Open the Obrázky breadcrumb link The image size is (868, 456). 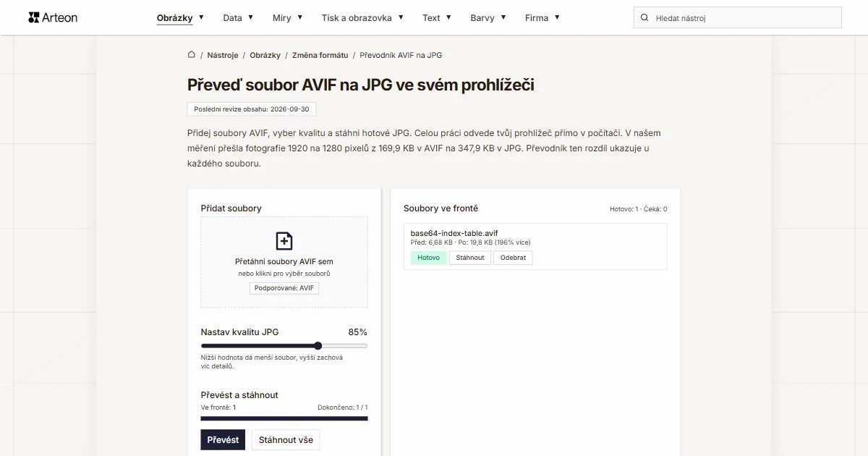[265, 55]
